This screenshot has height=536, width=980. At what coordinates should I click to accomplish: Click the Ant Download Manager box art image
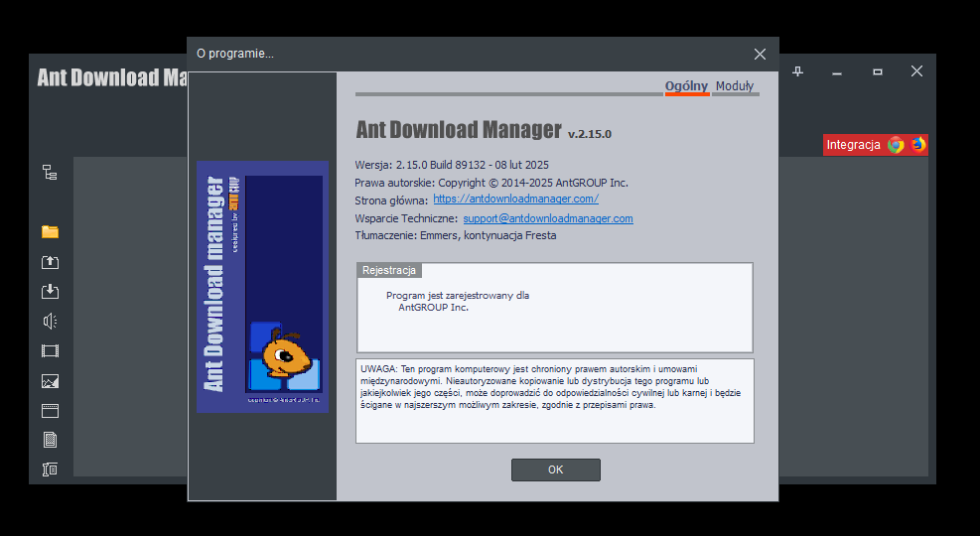coord(262,287)
